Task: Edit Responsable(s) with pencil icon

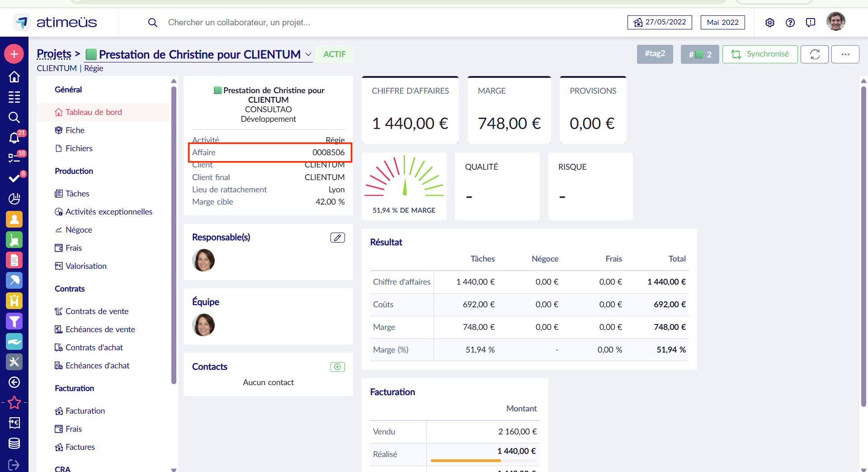Action: pos(338,238)
